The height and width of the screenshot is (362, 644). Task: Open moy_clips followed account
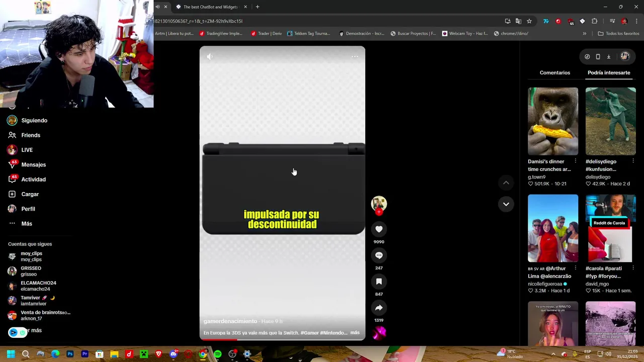click(31, 256)
